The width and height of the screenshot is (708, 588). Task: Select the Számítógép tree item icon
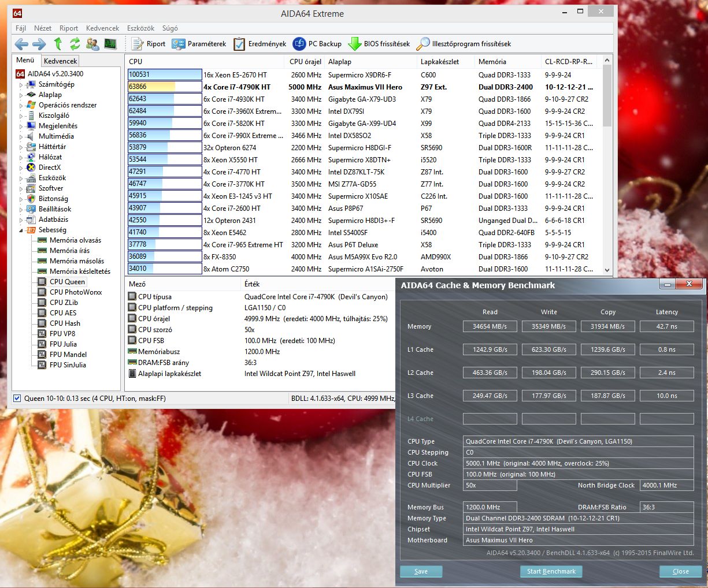pos(31,84)
